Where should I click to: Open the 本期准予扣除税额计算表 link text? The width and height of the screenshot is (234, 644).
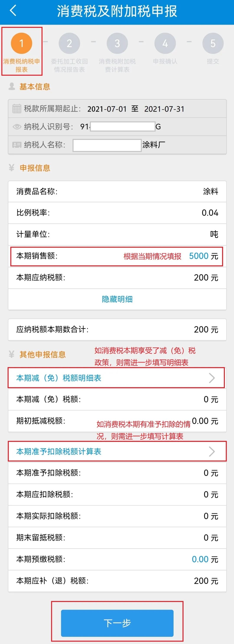(59, 452)
